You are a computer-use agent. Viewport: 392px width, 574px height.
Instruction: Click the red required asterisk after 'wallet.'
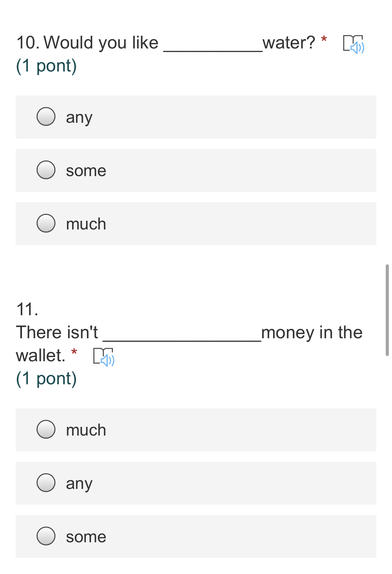coord(74,352)
